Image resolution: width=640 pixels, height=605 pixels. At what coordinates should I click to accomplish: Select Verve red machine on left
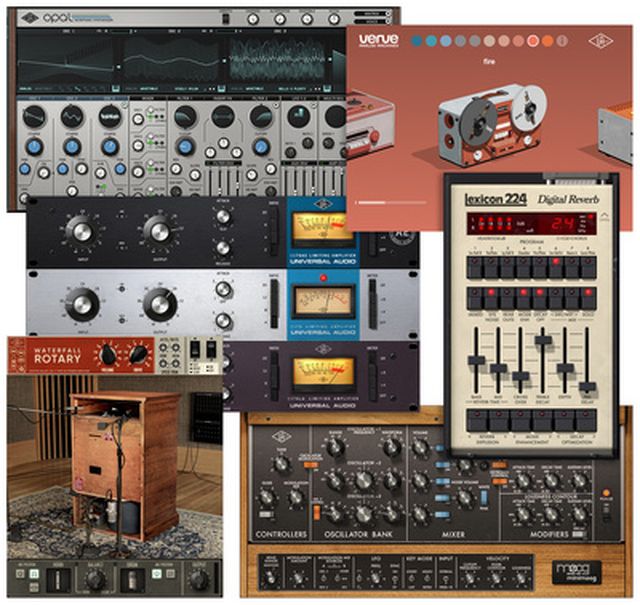click(370, 126)
